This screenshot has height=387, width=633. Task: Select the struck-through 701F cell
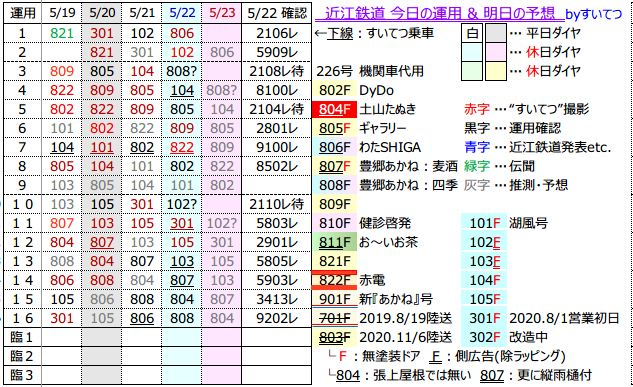pos(334,318)
